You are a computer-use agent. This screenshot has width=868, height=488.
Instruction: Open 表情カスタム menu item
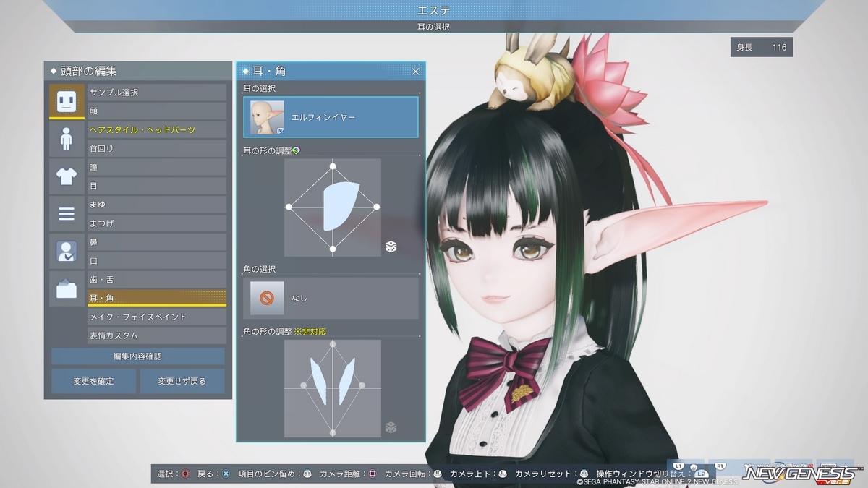[157, 335]
